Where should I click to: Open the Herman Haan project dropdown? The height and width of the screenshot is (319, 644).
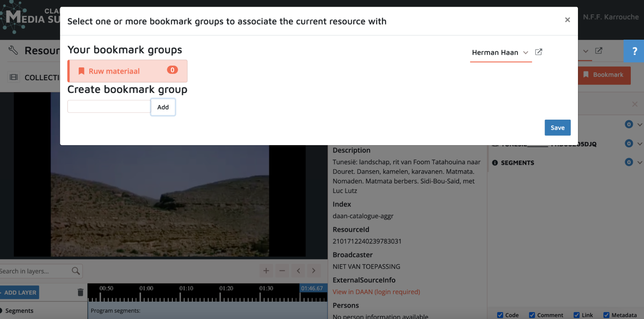(x=500, y=52)
